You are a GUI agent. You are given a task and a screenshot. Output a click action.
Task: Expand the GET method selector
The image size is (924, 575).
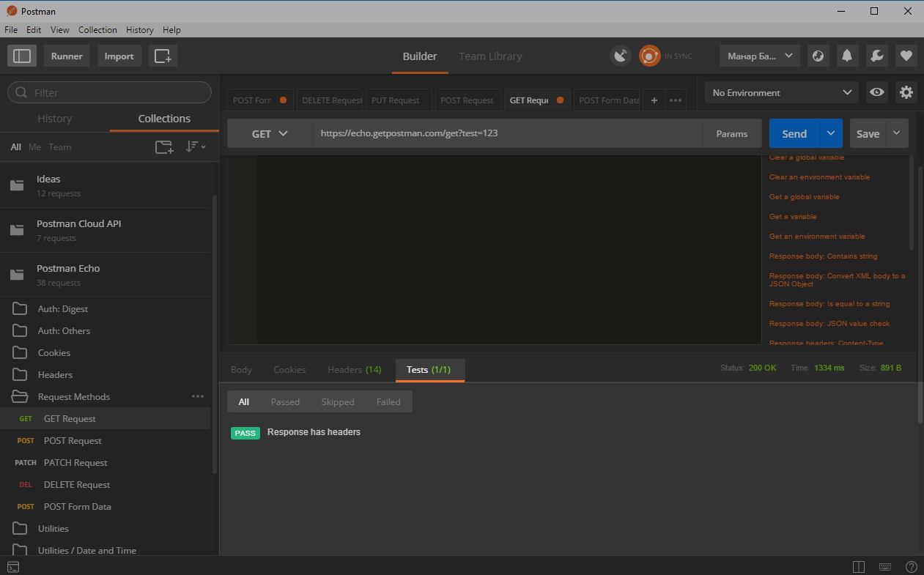pos(267,133)
